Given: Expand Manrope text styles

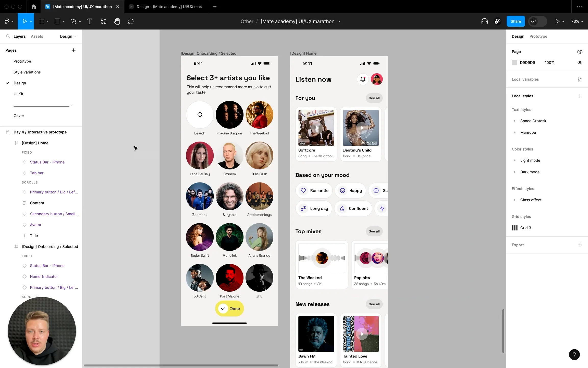Looking at the screenshot, I should (514, 132).
